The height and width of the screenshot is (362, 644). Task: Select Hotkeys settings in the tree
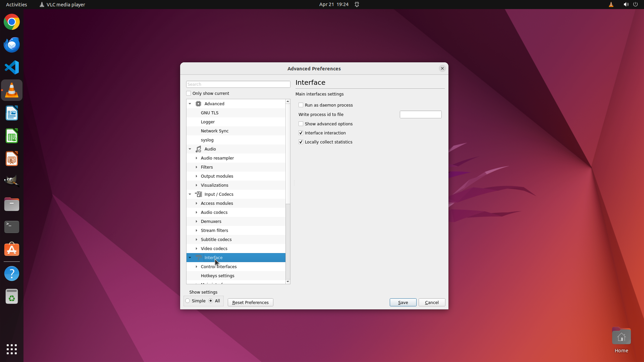point(217,276)
